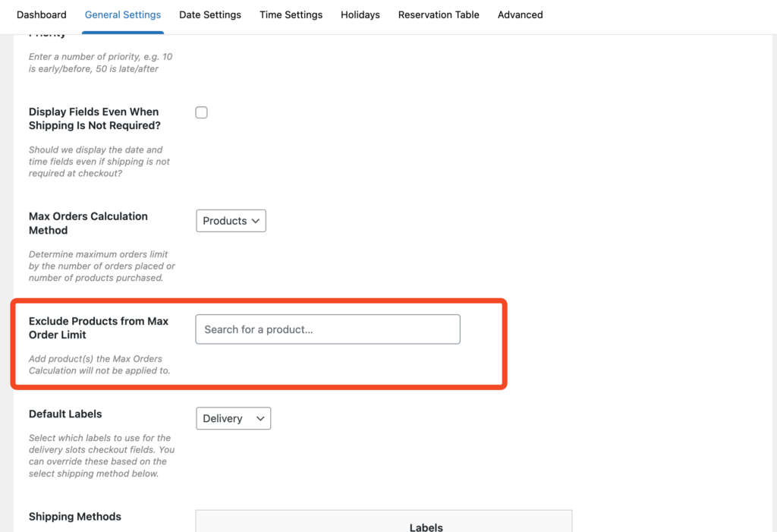Go to the Time Settings tab
777x532 pixels.
click(x=291, y=14)
